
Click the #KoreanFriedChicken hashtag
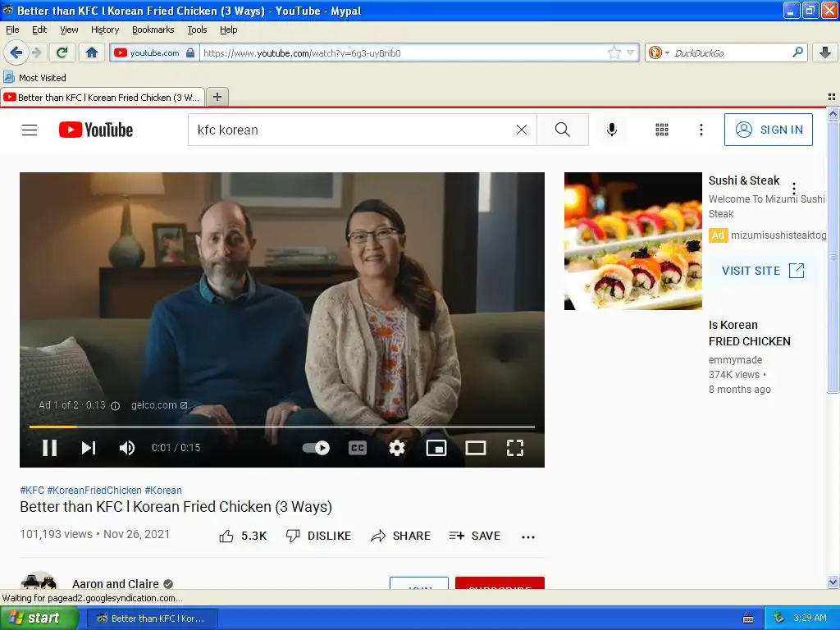[94, 491]
